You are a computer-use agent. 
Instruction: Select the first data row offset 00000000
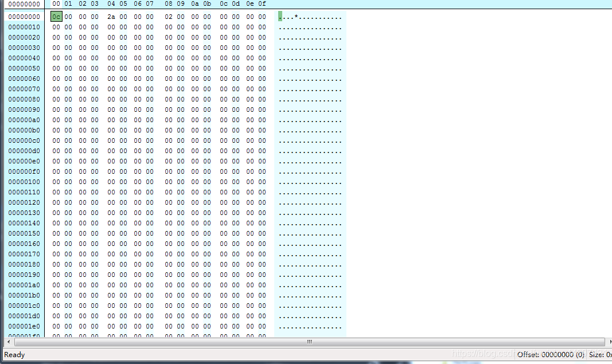24,17
